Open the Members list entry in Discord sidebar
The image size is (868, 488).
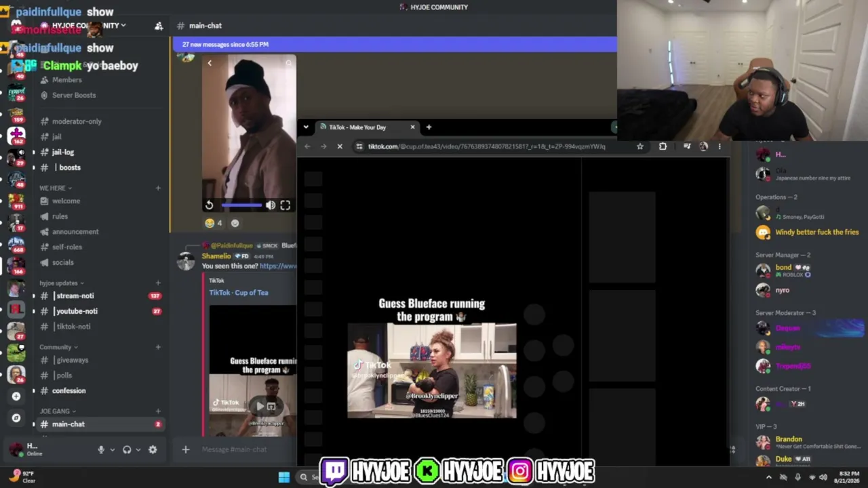pyautogui.click(x=67, y=80)
